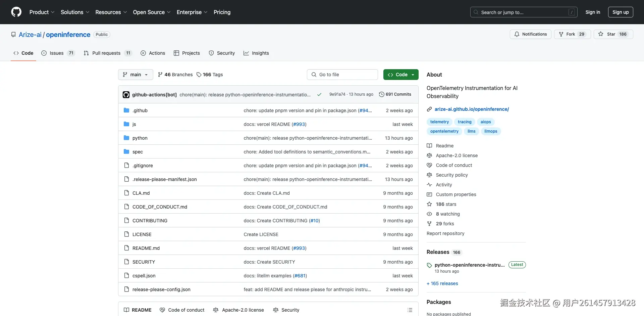644x316 pixels.
Task: Click the repository icon before Arize-ai
Action: [13, 35]
